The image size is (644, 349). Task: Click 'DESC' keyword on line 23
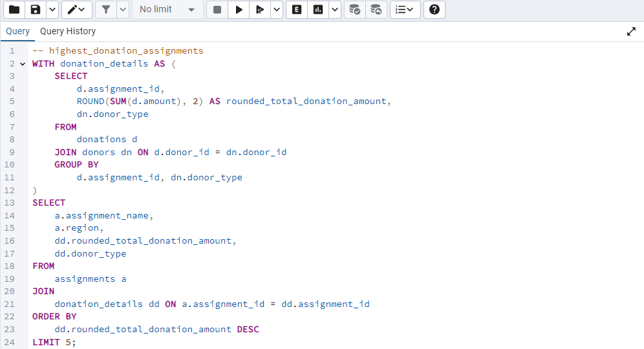tap(248, 330)
